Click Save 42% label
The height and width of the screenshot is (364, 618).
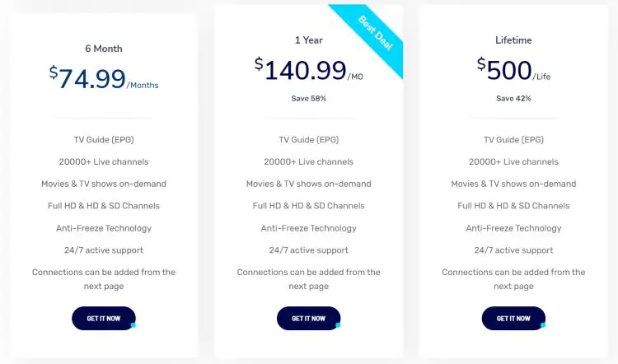[x=513, y=99]
